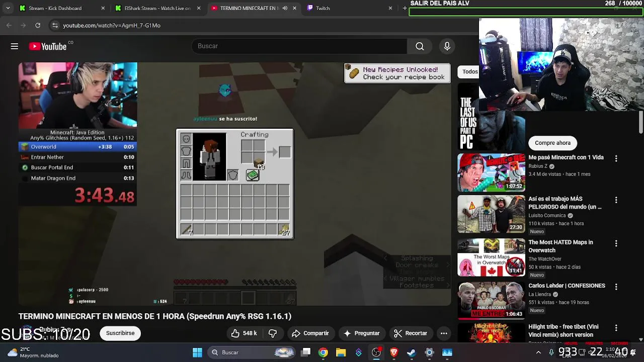This screenshot has width=644, height=362.
Task: Select the Todos filter chip
Action: coord(469,71)
